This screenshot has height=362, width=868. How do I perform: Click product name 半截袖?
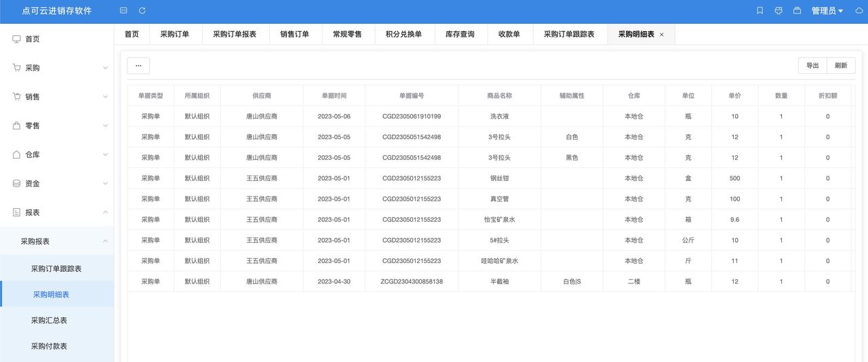coord(500,281)
